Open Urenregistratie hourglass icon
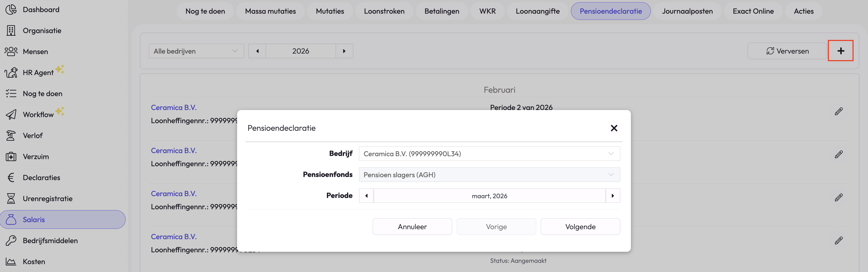This screenshot has width=868, height=272. click(11, 198)
